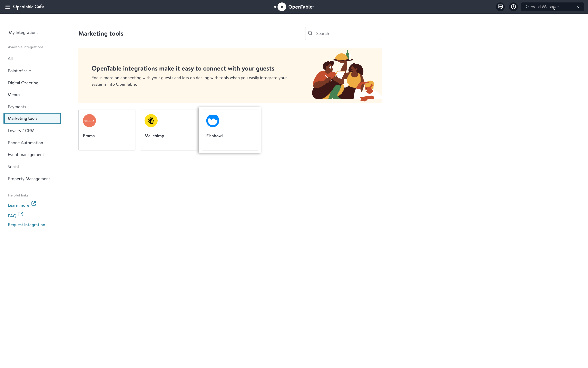Select Digital Ordering category
Screen dimensions: 588x368
(23, 83)
